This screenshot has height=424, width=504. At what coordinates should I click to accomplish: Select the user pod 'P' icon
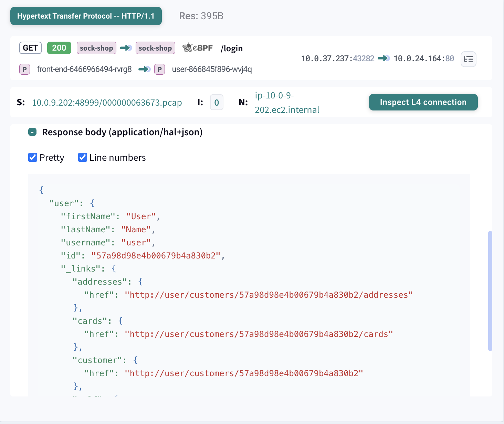click(159, 69)
